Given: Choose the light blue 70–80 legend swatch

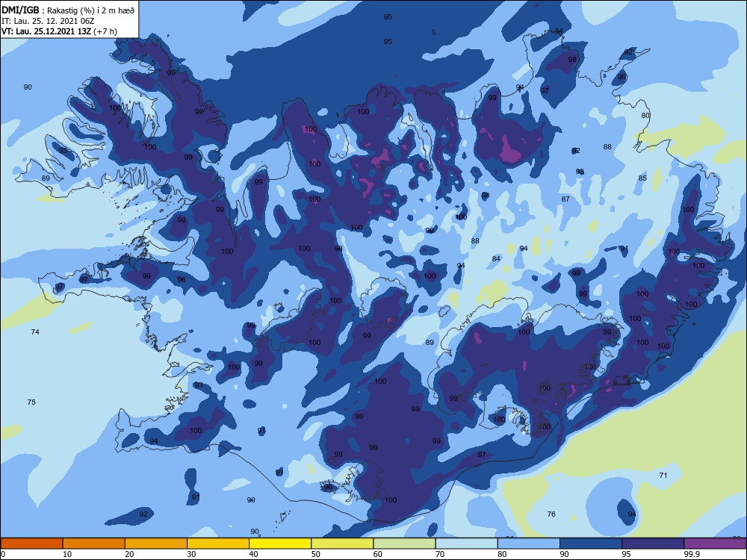Looking at the screenshot, I should (467, 544).
